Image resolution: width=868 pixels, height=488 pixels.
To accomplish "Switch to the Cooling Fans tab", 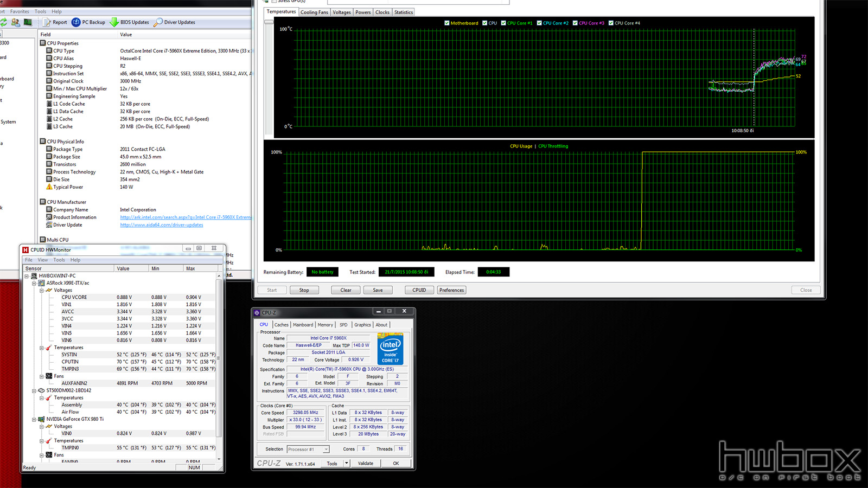I will [x=314, y=12].
